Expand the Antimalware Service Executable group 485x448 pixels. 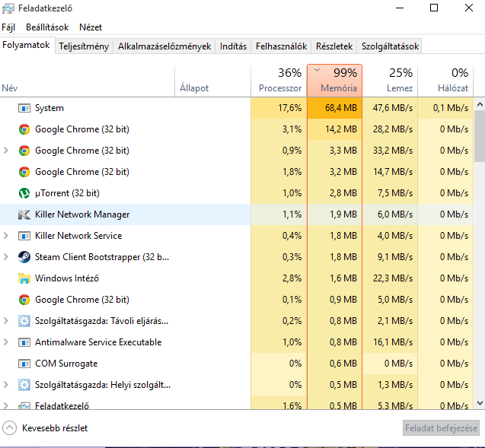point(7,342)
